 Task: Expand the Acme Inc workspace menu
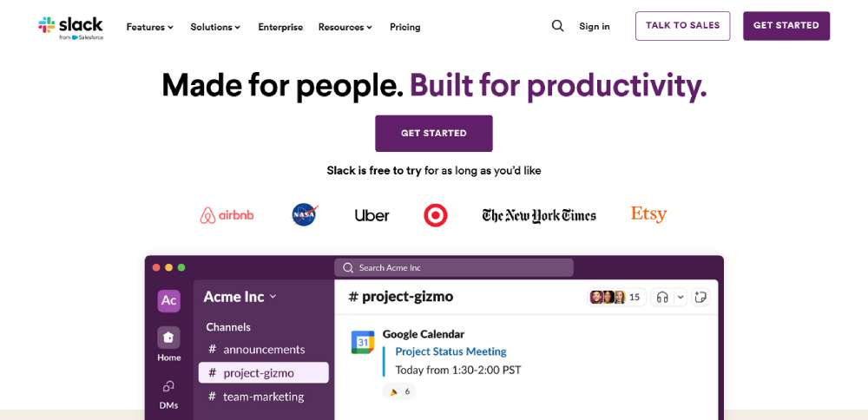click(x=240, y=297)
